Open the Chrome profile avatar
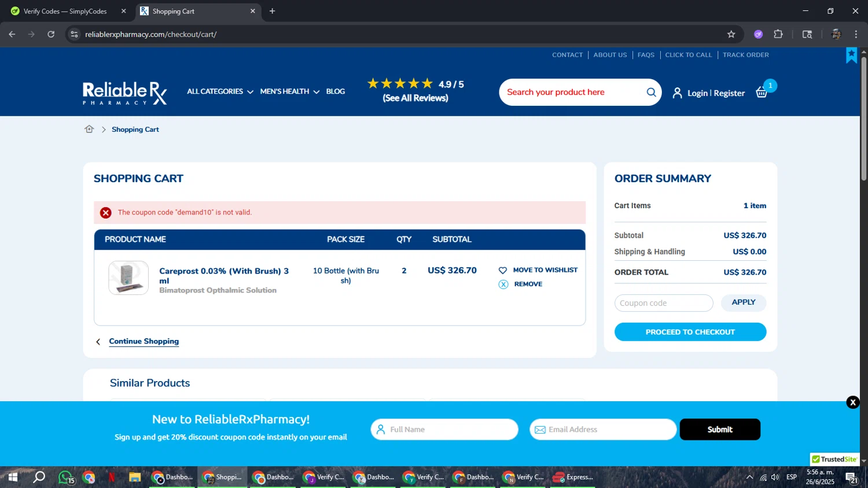This screenshot has height=488, width=868. point(836,34)
